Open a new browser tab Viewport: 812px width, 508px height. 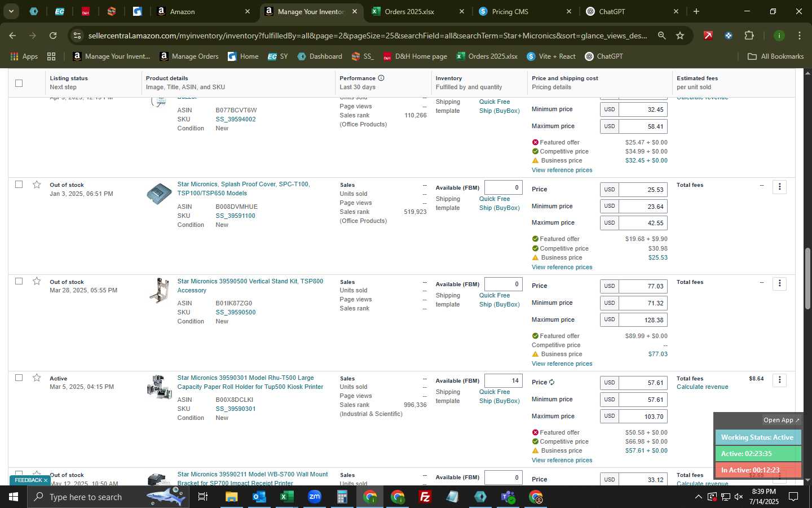pyautogui.click(x=696, y=11)
